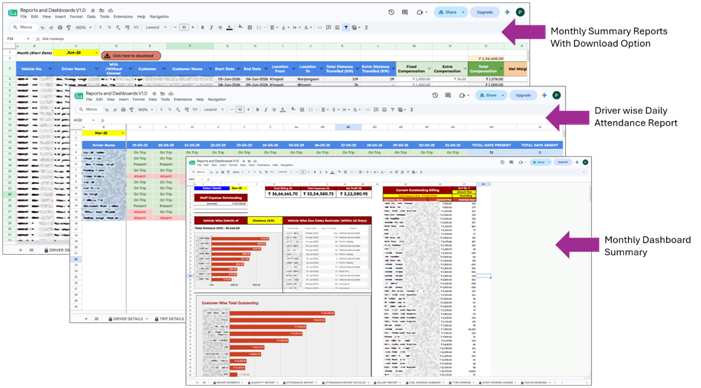701x388 pixels.
Task: Click the Menus search box in Monthly Summary
Action: pos(24,27)
